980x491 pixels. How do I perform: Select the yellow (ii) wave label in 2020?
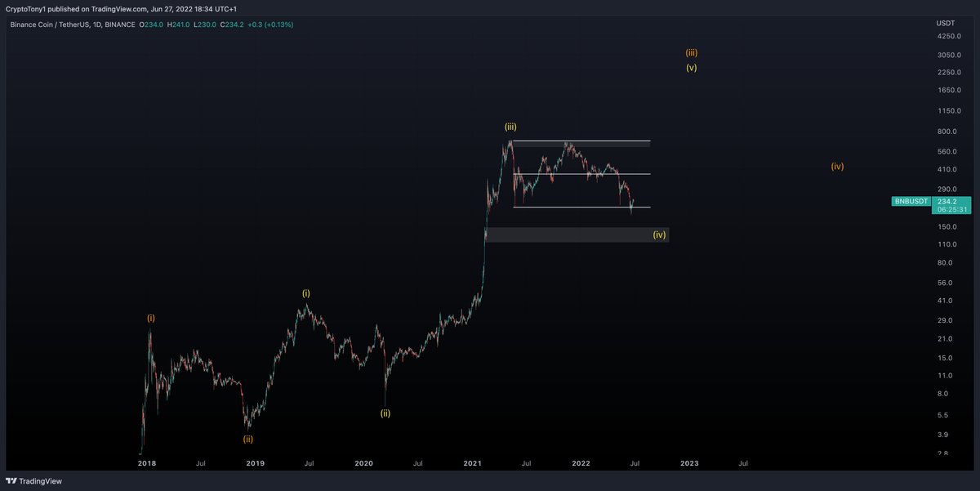click(x=385, y=413)
